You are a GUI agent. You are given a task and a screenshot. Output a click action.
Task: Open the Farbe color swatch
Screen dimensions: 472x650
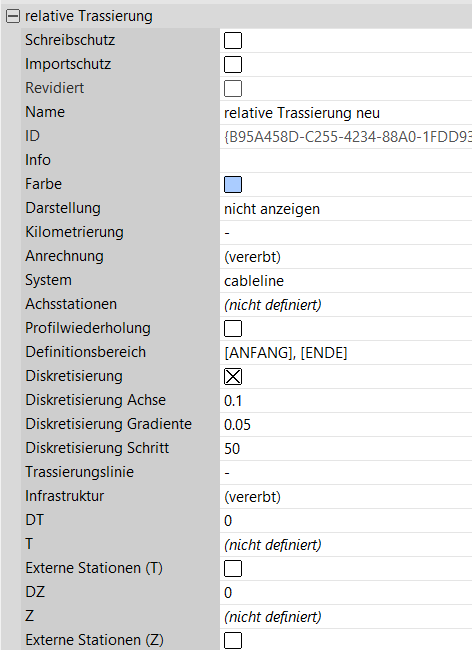(x=233, y=184)
